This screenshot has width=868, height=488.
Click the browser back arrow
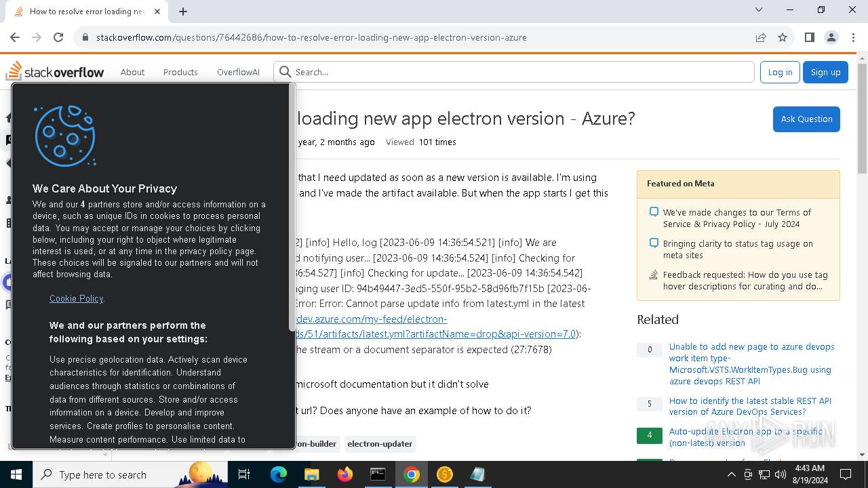(15, 37)
